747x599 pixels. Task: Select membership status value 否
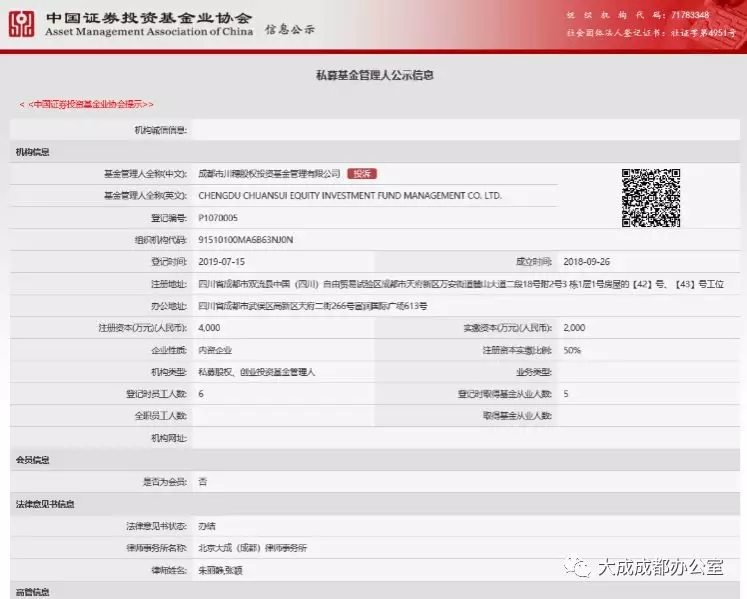(x=202, y=482)
